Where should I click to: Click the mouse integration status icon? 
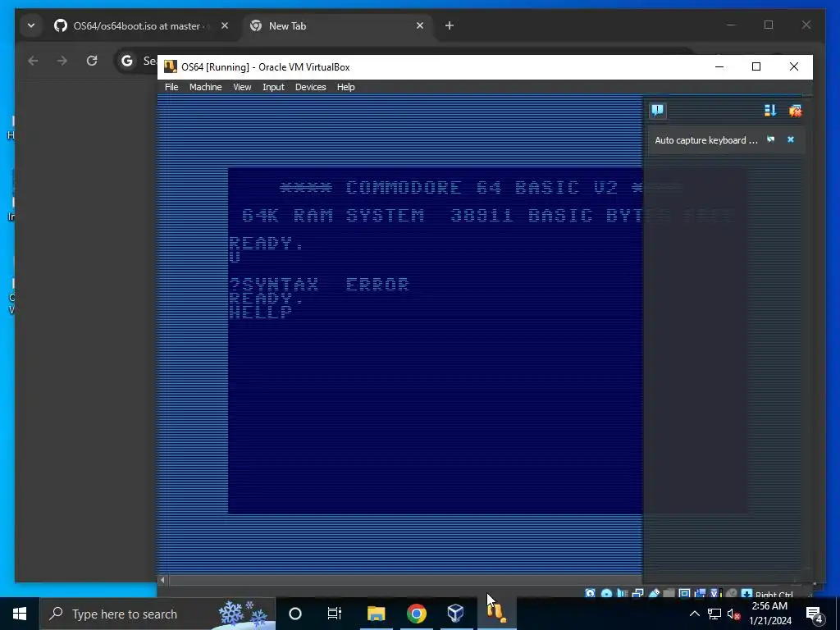(731, 594)
